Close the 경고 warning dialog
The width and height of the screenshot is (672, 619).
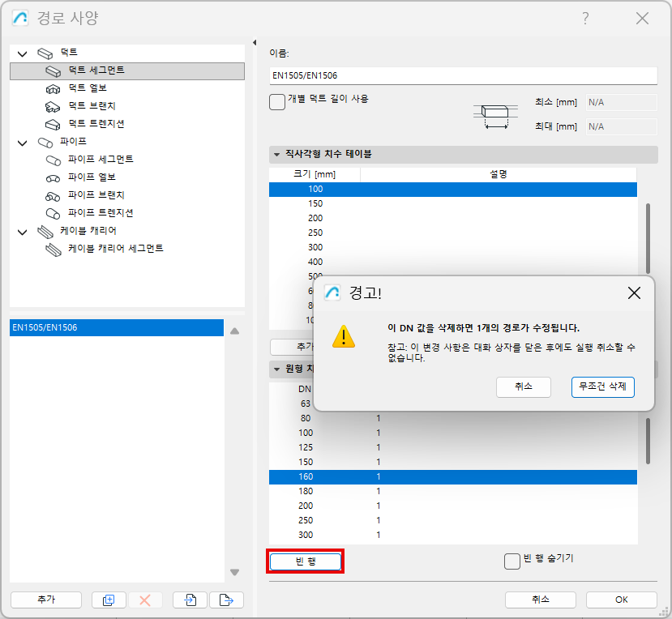point(634,293)
